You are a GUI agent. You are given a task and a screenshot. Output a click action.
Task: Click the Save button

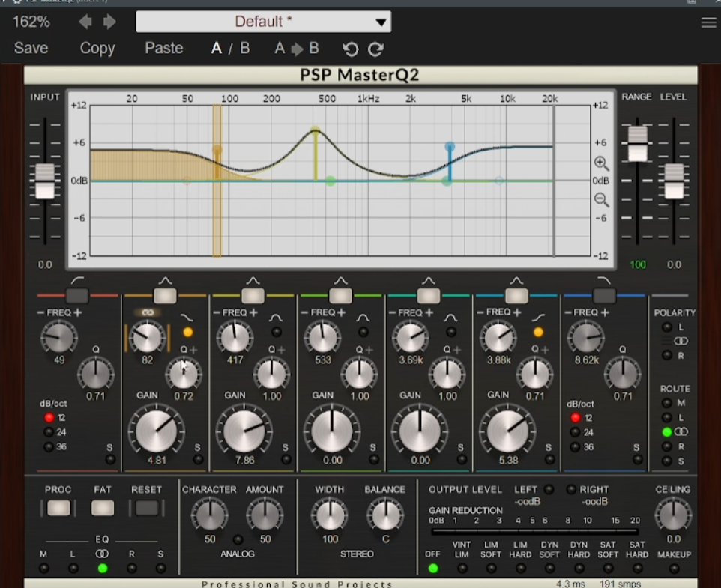point(31,48)
